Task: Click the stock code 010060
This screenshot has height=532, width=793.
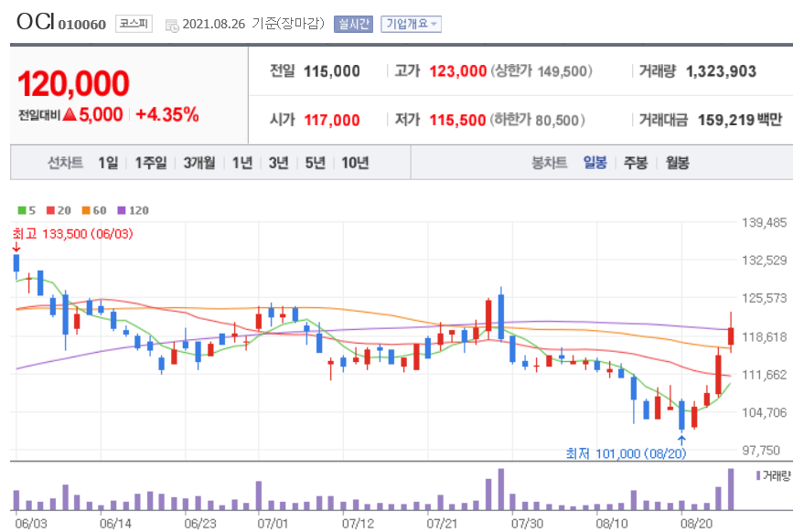Action: coord(82,25)
